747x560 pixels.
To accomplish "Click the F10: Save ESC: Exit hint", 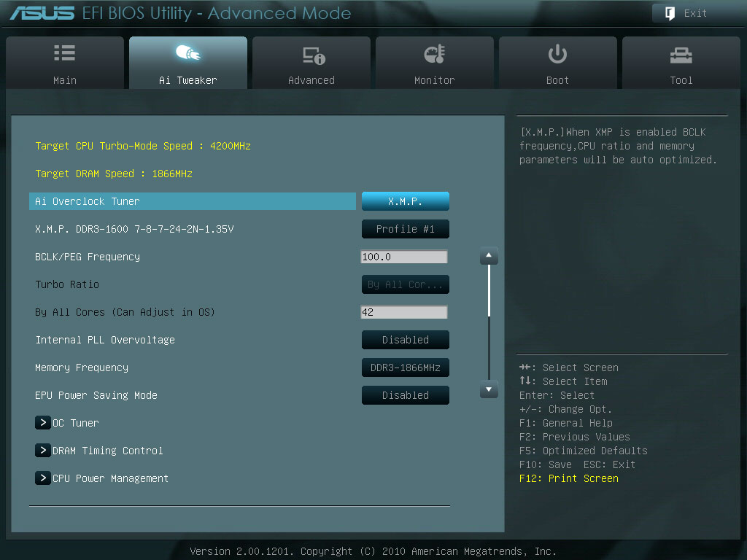I will click(578, 464).
